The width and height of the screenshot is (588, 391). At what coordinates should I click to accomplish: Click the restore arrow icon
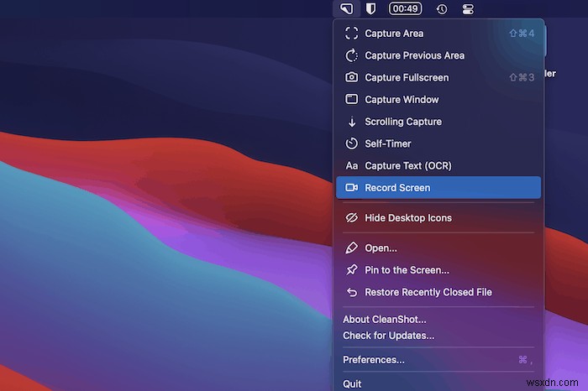coord(352,292)
